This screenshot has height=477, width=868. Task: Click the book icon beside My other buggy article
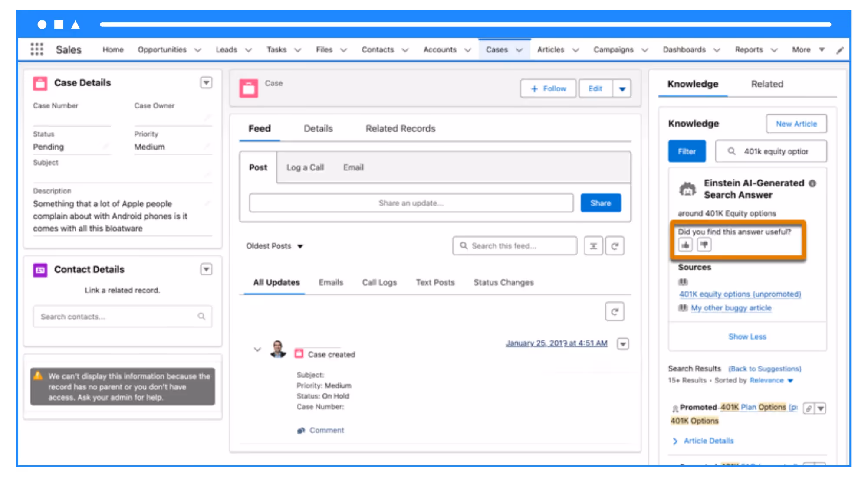[683, 308]
